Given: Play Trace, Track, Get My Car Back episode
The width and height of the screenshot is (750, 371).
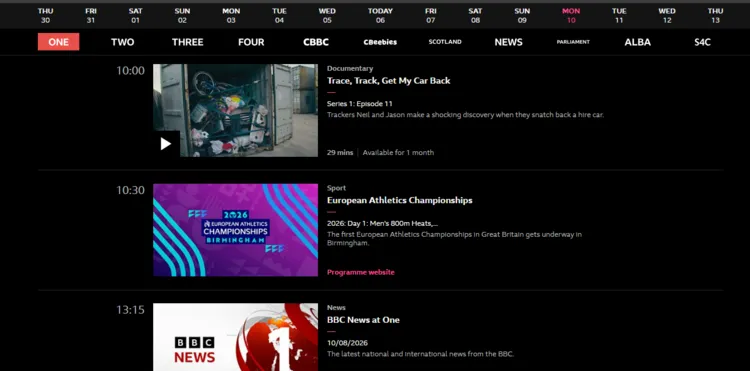Looking at the screenshot, I should coord(166,144).
